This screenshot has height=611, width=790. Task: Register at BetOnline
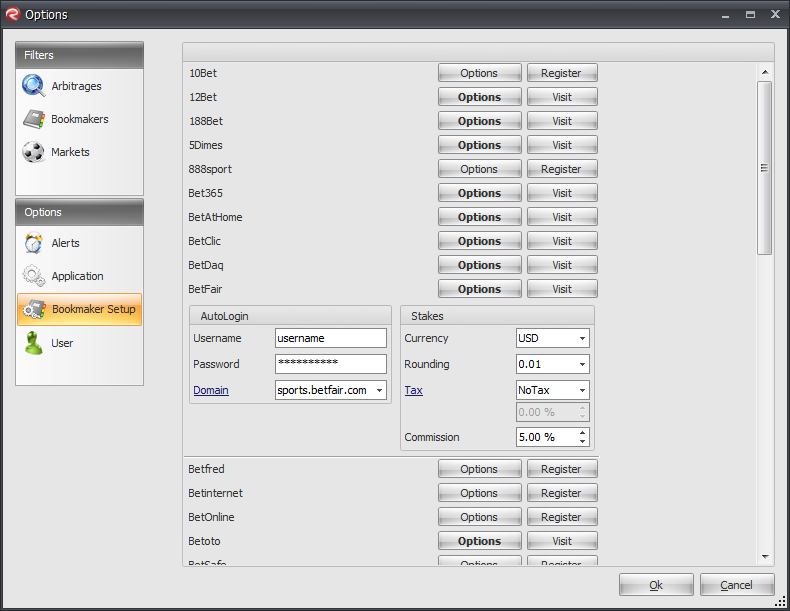point(562,517)
